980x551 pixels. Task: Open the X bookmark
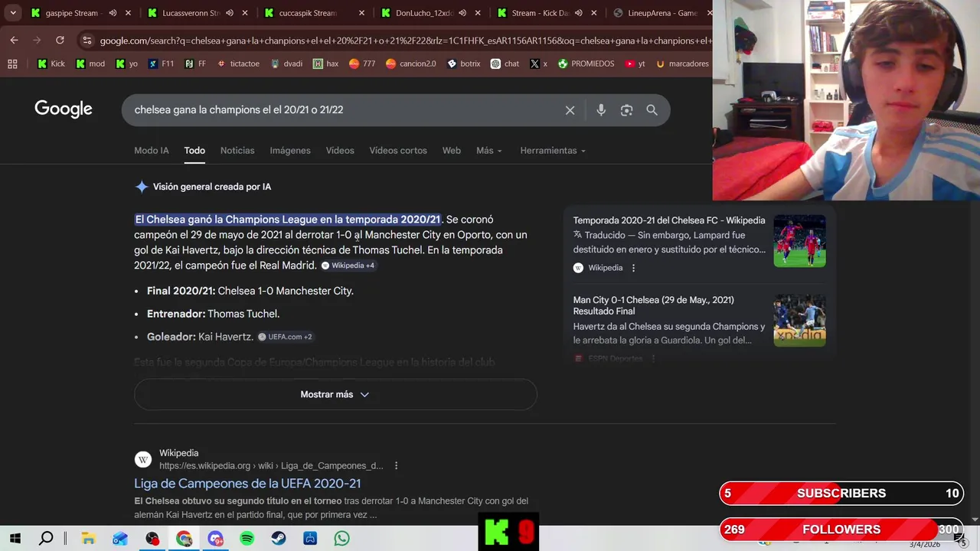[x=538, y=64]
